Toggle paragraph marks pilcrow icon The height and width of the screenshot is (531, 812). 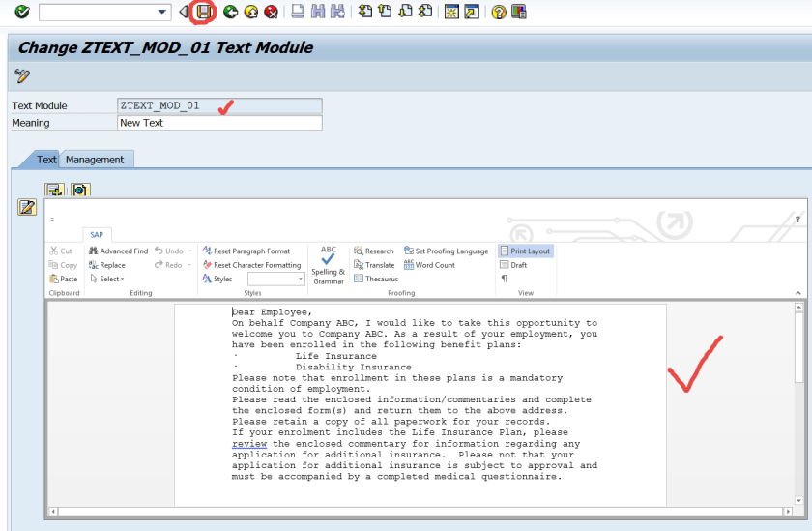(505, 279)
